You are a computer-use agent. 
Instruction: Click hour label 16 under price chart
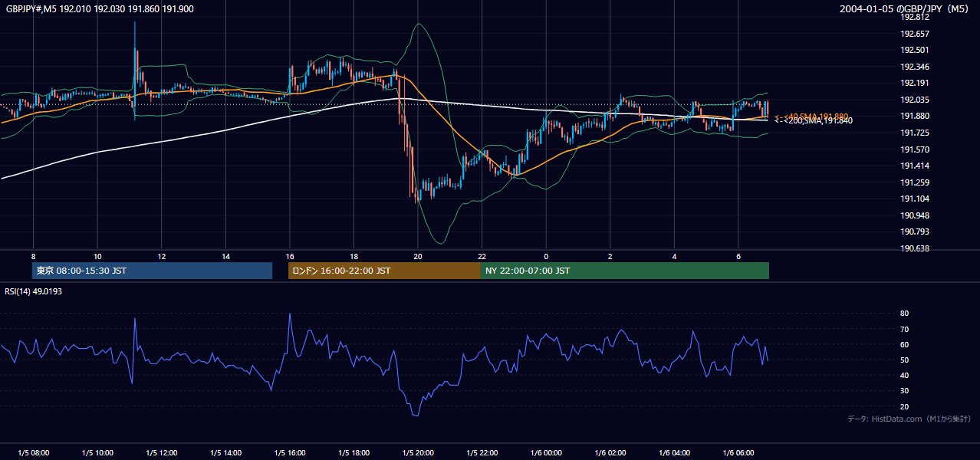pos(290,256)
